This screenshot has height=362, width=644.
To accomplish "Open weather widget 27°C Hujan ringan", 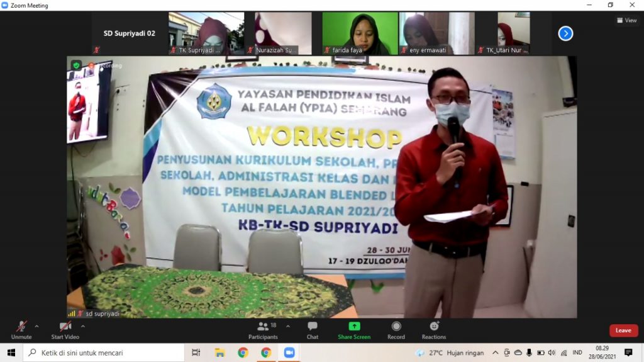I will click(x=450, y=353).
